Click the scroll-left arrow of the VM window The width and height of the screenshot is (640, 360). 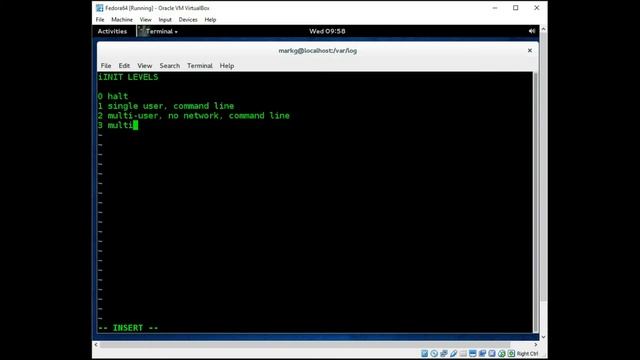tap(96, 345)
